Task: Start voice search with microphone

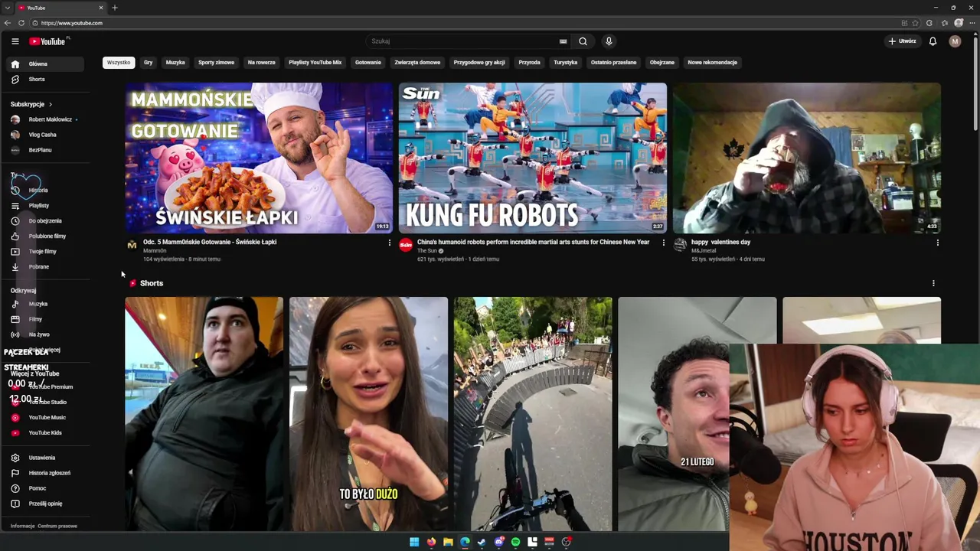Action: 609,41
